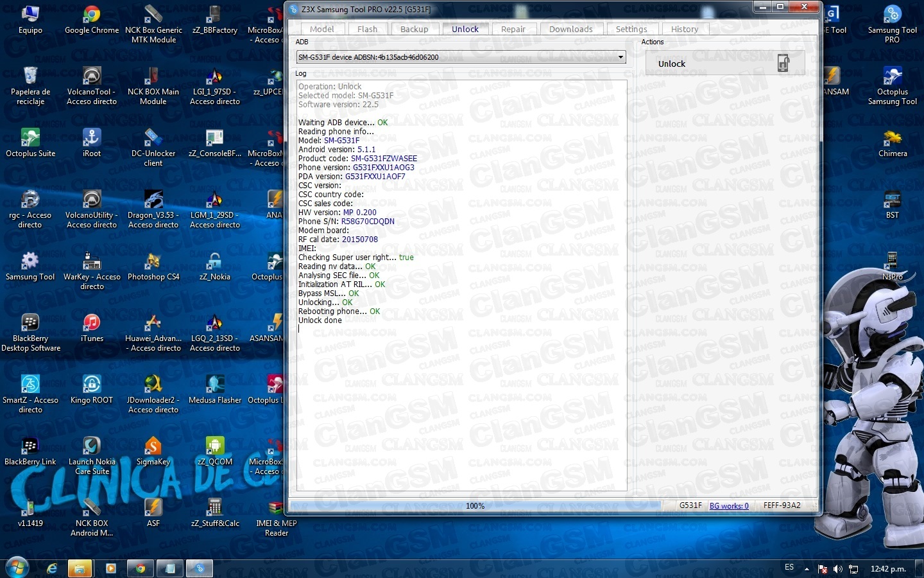
Task: Open Huawei_Advan shortcut icon
Action: pos(153,333)
